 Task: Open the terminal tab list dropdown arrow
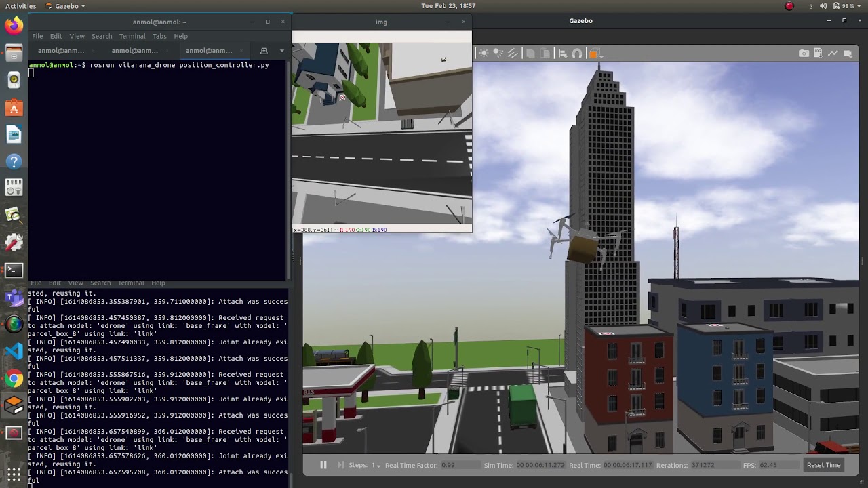282,51
